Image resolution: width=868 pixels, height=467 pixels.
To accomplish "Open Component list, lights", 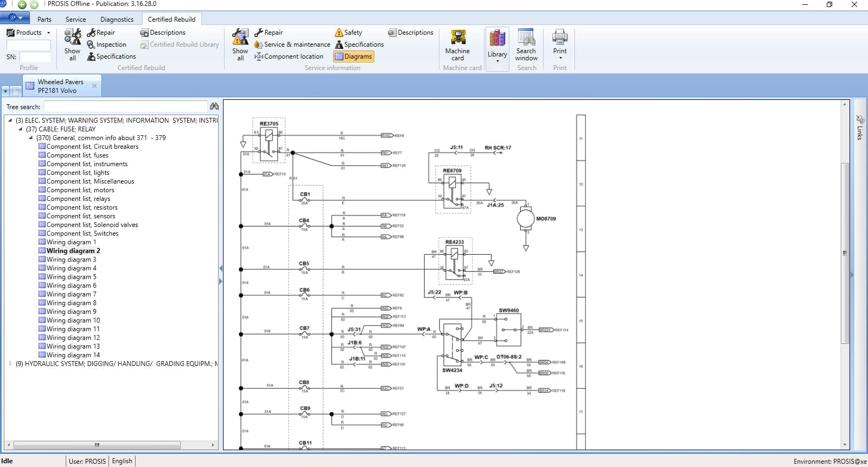I will (x=78, y=173).
